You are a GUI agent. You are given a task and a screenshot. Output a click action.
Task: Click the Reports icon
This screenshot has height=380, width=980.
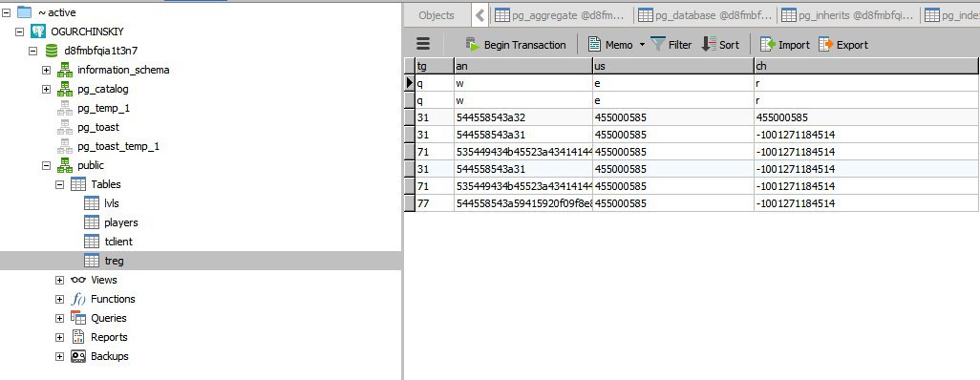coord(78,337)
